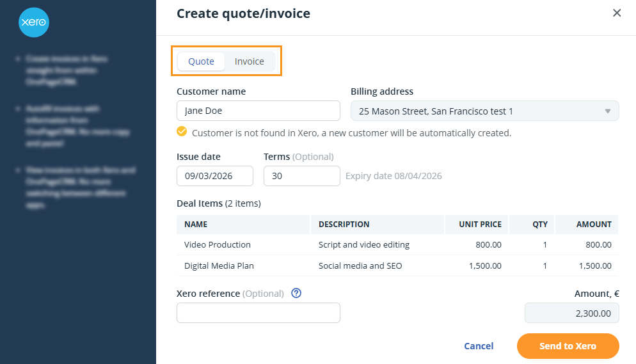Select the Digital Media Plan item name

pos(219,266)
